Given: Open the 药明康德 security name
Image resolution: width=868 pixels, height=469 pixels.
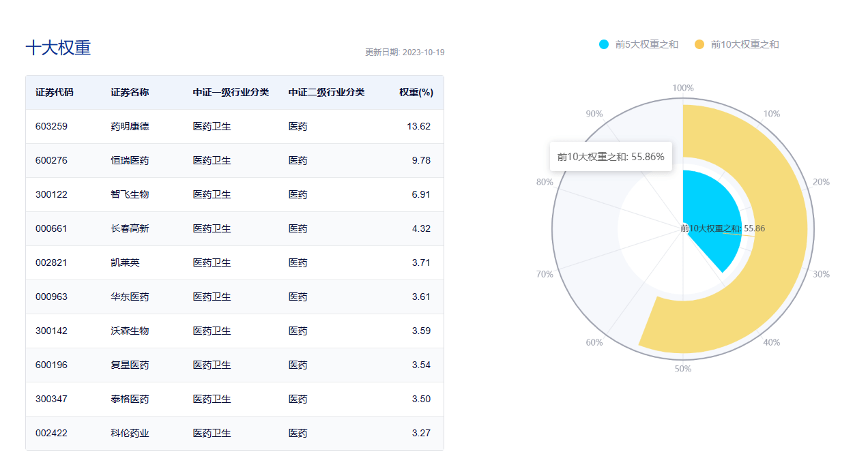Looking at the screenshot, I should (130, 127).
